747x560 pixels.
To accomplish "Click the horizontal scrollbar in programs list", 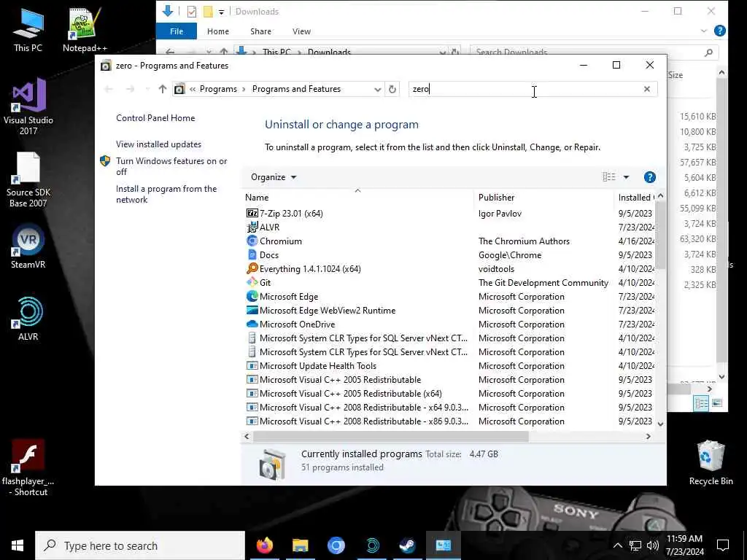I will [391, 436].
